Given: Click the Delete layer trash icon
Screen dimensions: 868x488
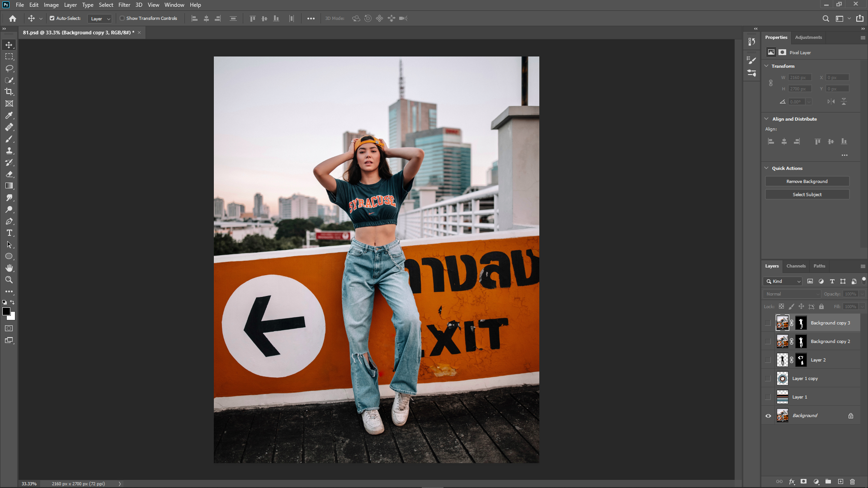Looking at the screenshot, I should pos(853,482).
